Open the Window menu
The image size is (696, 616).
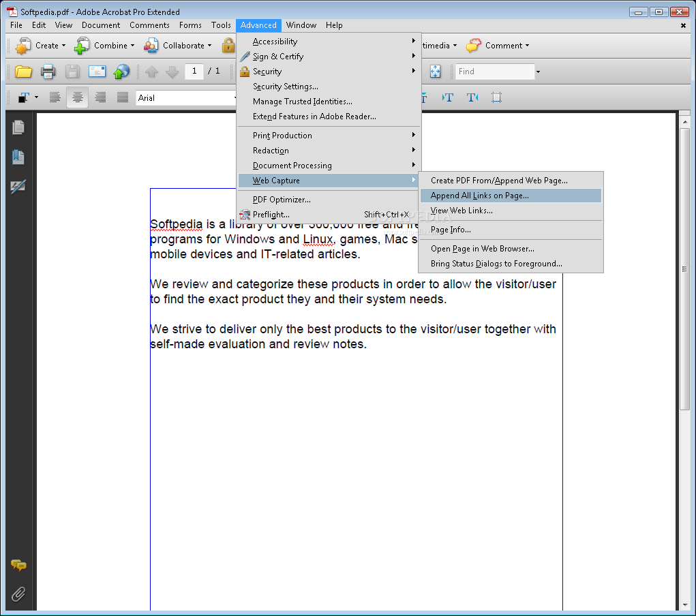[x=301, y=25]
